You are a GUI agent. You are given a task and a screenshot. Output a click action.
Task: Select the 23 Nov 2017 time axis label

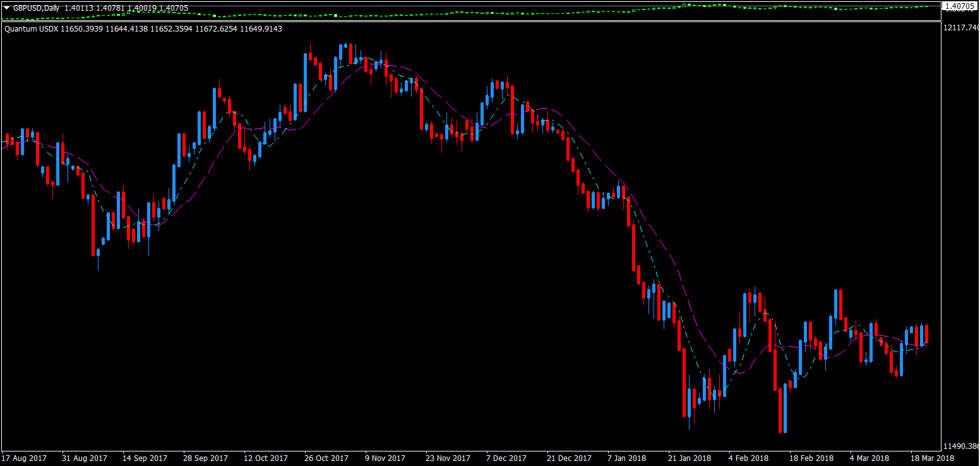tap(447, 458)
